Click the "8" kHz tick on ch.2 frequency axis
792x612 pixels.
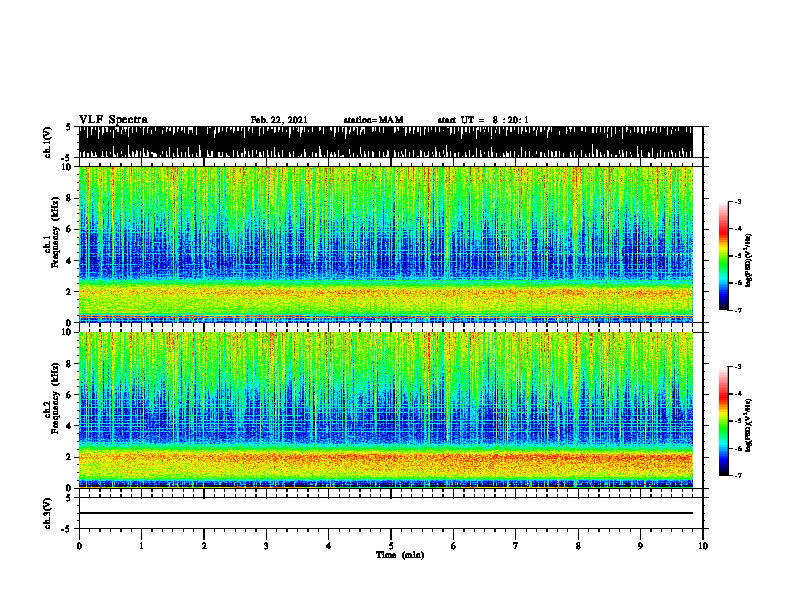point(69,364)
